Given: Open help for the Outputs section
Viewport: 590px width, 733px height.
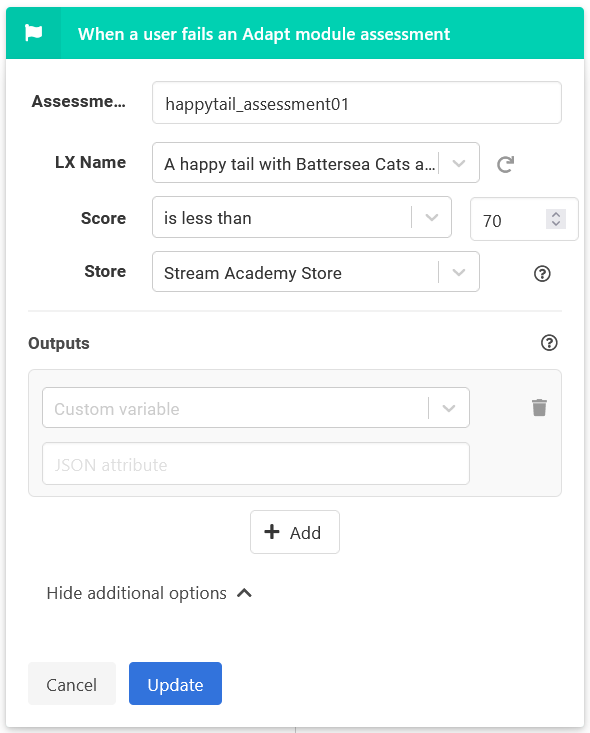Looking at the screenshot, I should pos(549,343).
